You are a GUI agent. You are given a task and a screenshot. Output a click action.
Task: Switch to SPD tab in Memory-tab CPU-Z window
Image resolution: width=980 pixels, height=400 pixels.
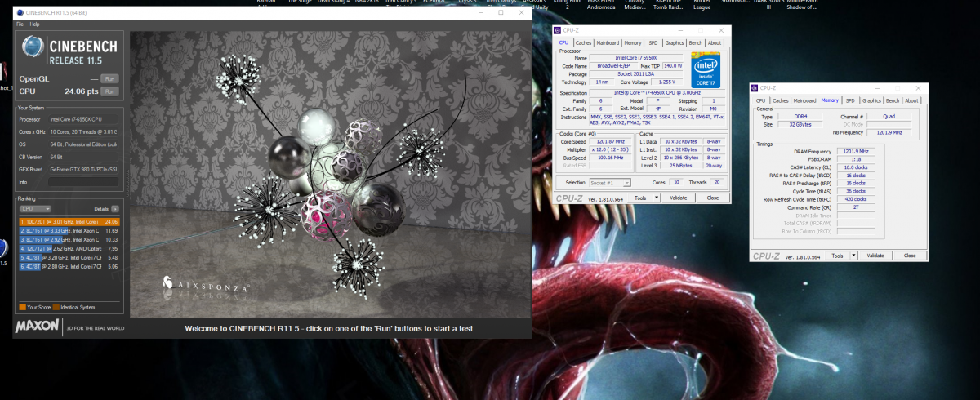850,100
